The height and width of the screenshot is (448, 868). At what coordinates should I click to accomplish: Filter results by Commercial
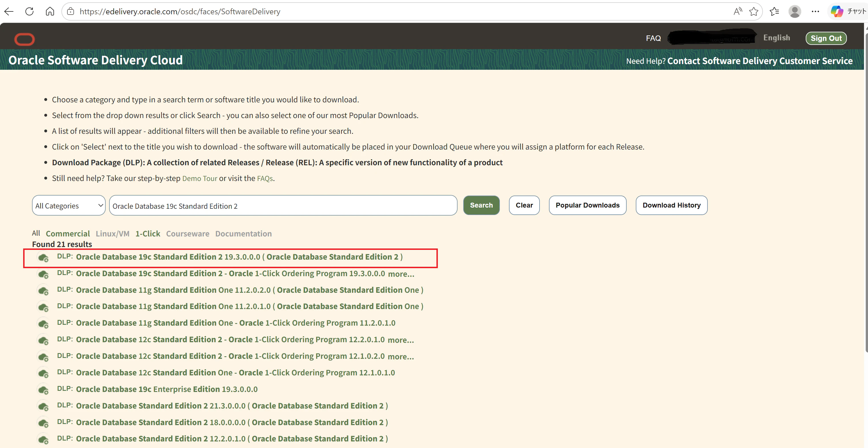[68, 234]
